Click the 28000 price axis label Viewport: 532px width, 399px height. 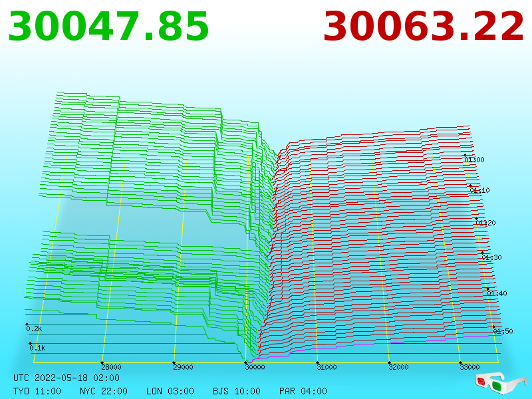(111, 367)
